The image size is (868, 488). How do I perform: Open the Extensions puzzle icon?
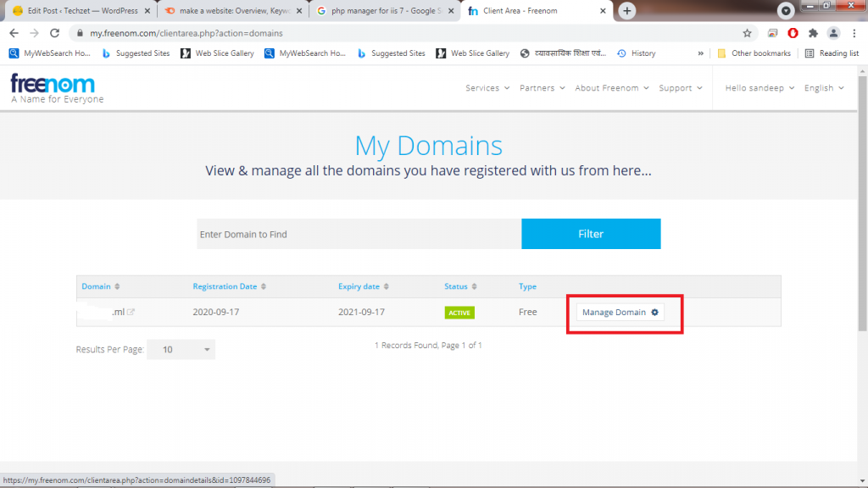click(813, 33)
